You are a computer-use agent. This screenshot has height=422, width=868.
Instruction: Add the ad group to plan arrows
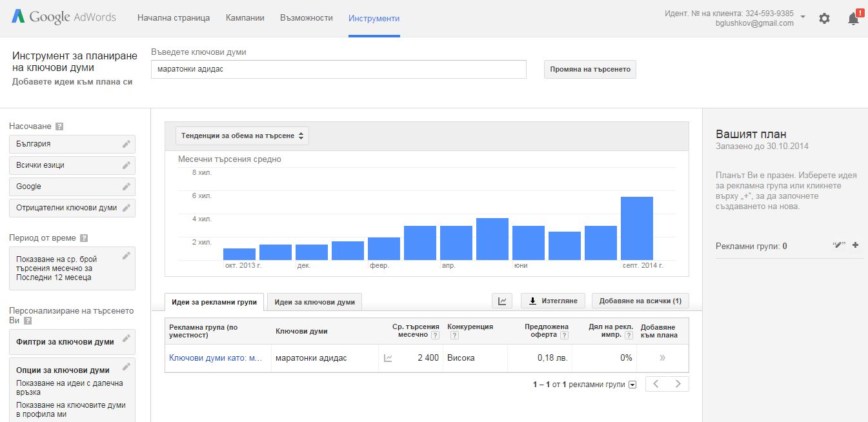[x=662, y=358]
